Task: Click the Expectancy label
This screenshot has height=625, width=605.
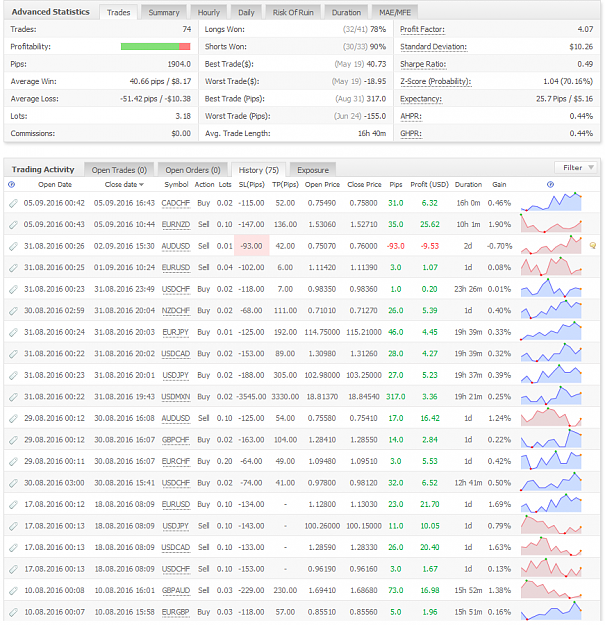Action: [420, 99]
